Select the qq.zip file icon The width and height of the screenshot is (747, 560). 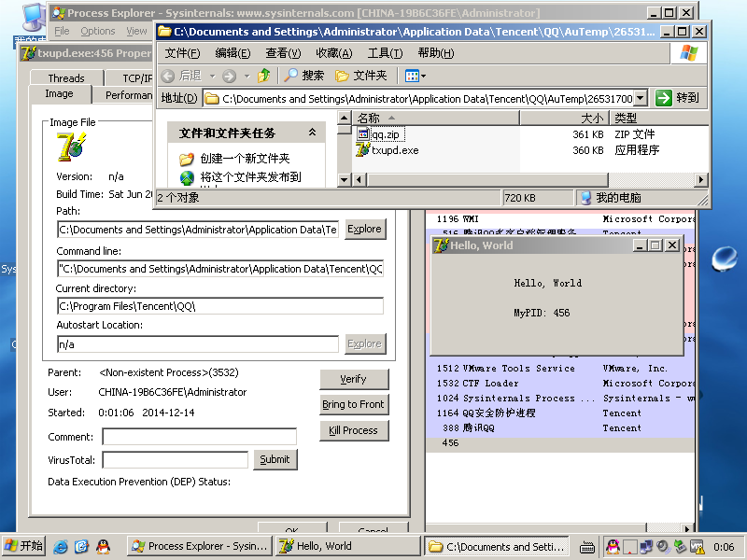pyautogui.click(x=363, y=134)
